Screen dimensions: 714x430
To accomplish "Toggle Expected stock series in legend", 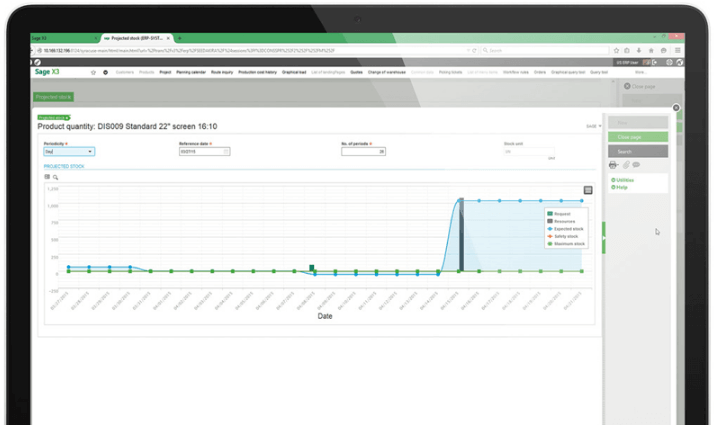I will click(566, 228).
